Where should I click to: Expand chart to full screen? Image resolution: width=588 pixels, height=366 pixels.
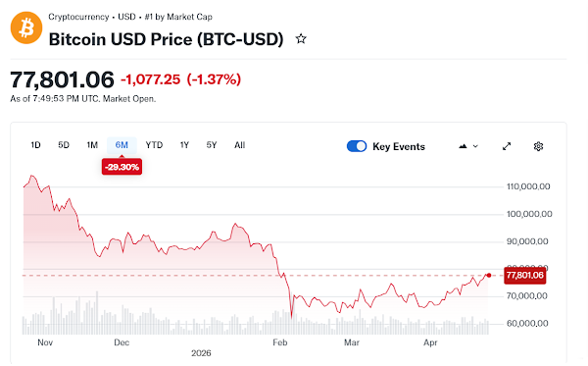(507, 146)
